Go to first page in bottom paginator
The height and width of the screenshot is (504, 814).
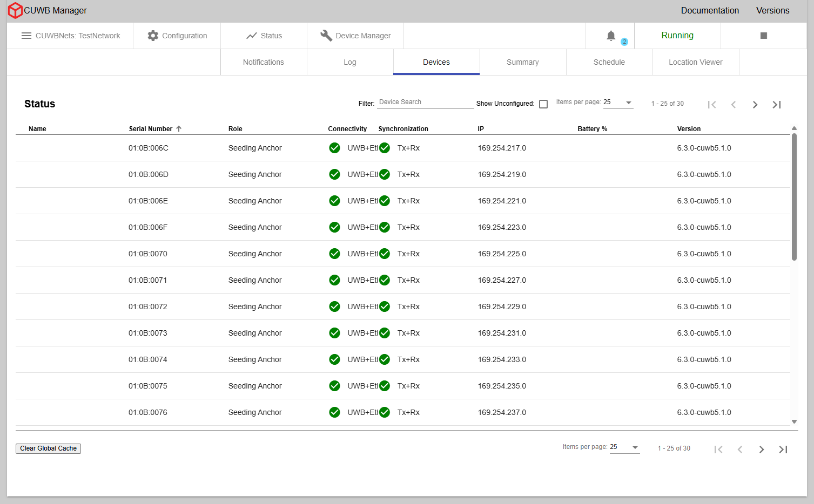(718, 449)
